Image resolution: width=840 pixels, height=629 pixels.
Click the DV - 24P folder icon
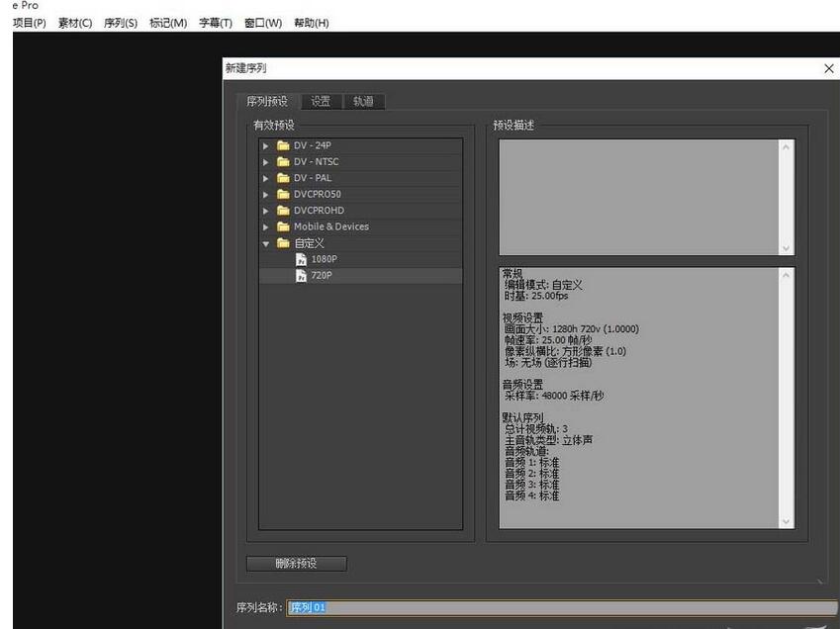(x=283, y=145)
